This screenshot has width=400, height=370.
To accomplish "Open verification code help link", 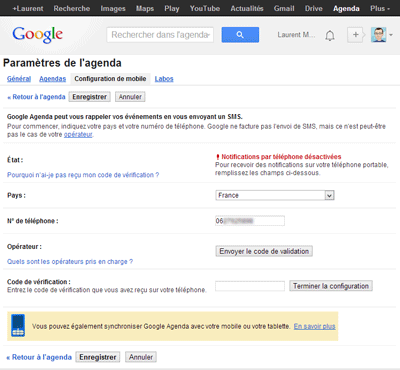I will point(83,175).
